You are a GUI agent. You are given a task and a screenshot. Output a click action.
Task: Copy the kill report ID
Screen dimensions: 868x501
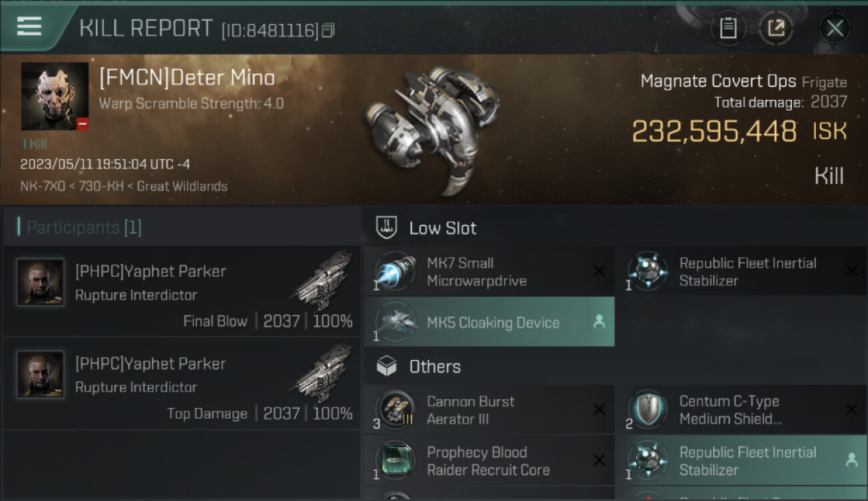(x=328, y=30)
